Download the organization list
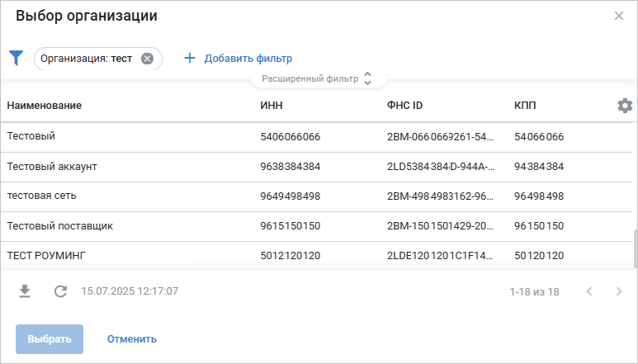 [25, 291]
